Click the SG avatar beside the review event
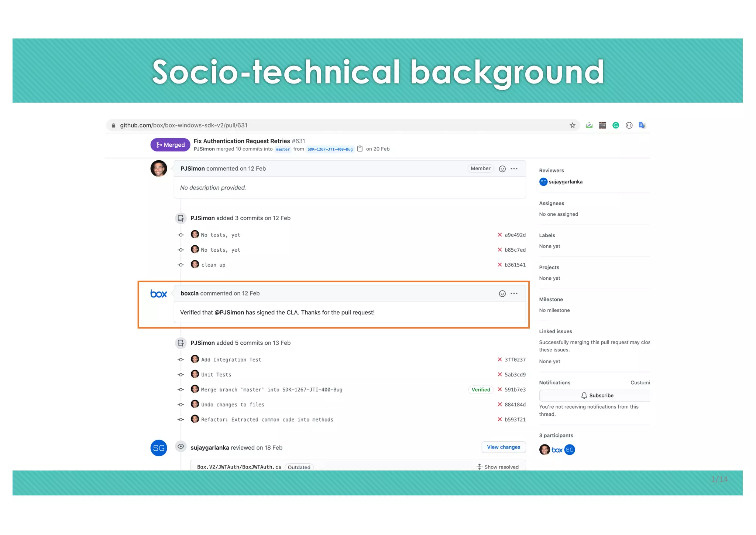Screen dimensions: 756x535 coord(159,448)
